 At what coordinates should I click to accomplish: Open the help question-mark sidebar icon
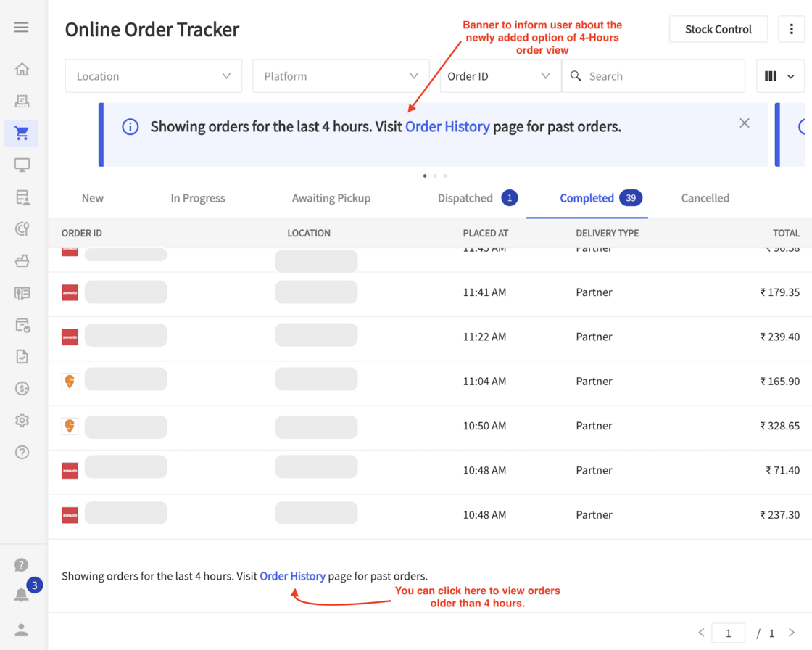pyautogui.click(x=22, y=452)
